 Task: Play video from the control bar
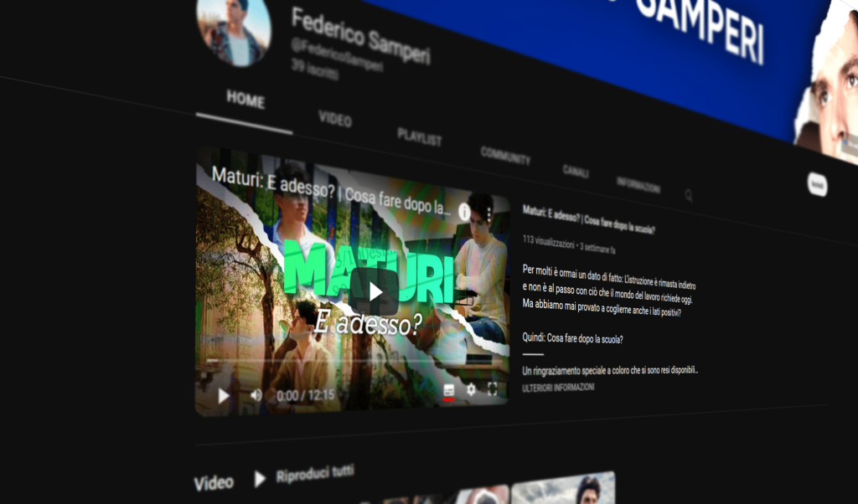tap(223, 396)
